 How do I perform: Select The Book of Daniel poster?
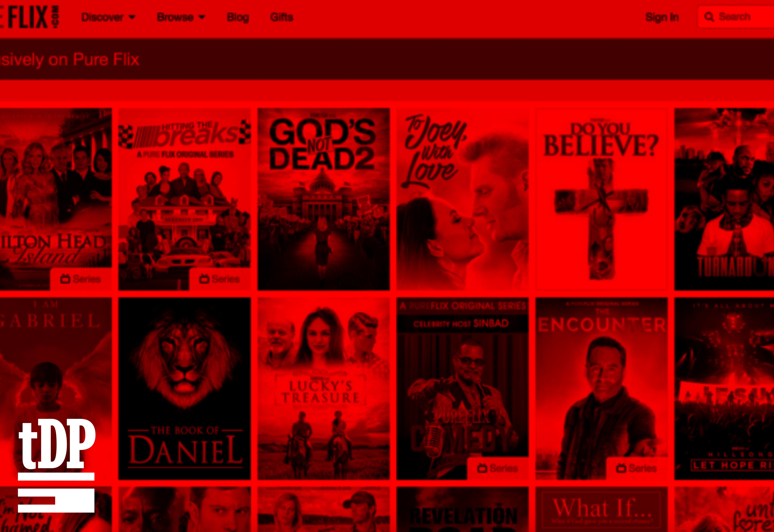(185, 389)
